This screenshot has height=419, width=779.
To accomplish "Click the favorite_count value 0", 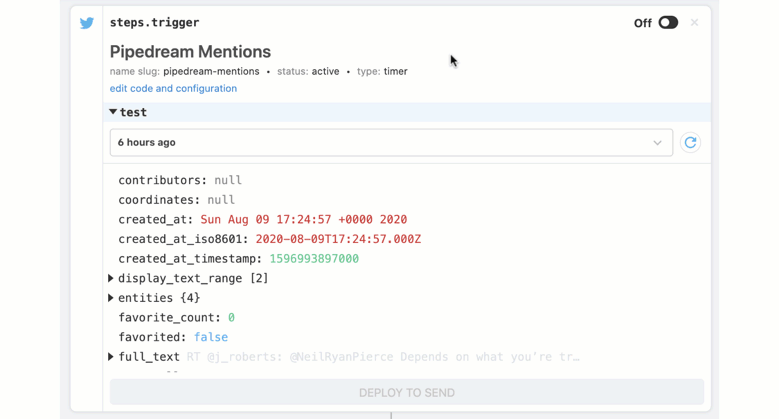I will coord(231,318).
